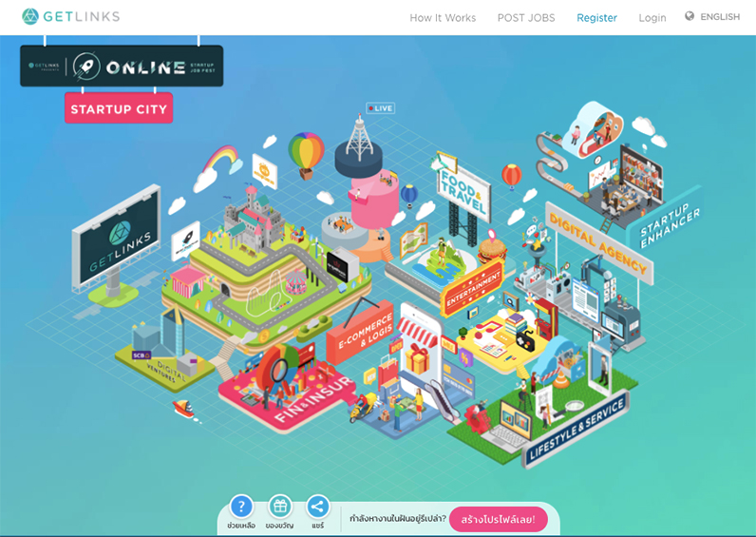Click the pink STARTUP CITY sign
756x537 pixels.
[x=119, y=108]
